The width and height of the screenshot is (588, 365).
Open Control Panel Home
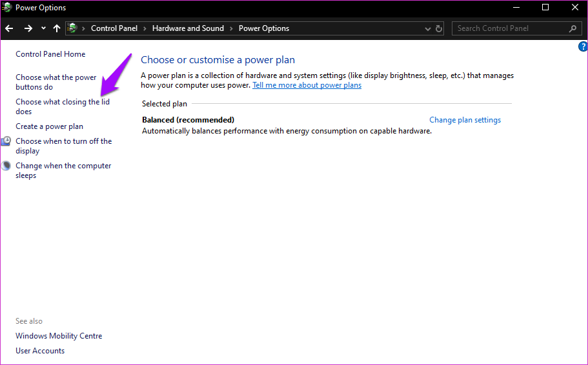(x=50, y=54)
